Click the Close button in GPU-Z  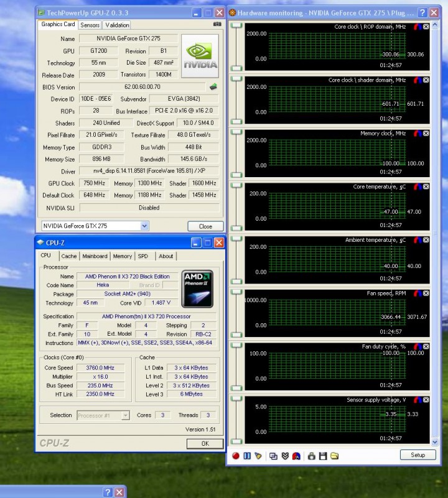(x=205, y=226)
